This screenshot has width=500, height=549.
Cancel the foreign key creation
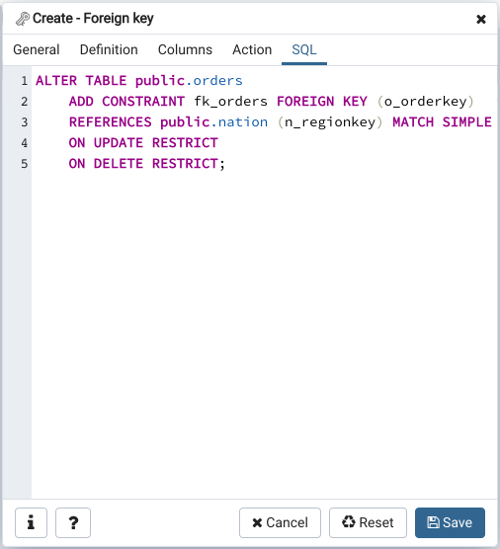(280, 522)
